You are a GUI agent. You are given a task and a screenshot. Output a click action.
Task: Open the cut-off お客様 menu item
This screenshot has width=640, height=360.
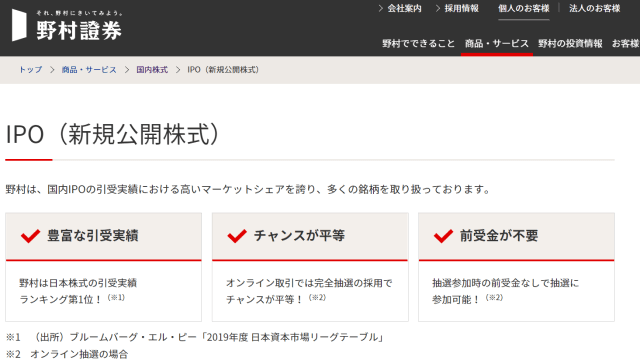pyautogui.click(x=626, y=43)
